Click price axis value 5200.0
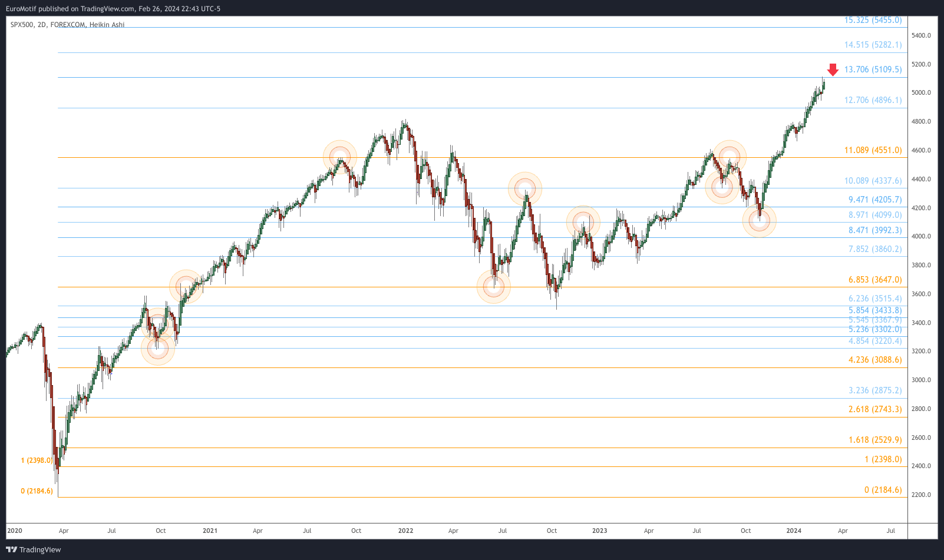Screen dimensions: 944x560 coord(921,64)
